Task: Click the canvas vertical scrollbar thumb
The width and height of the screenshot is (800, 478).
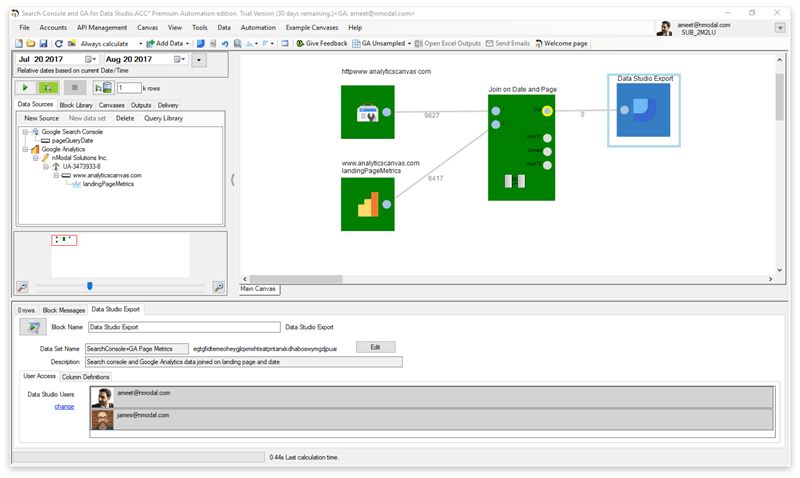Action: pos(779,97)
